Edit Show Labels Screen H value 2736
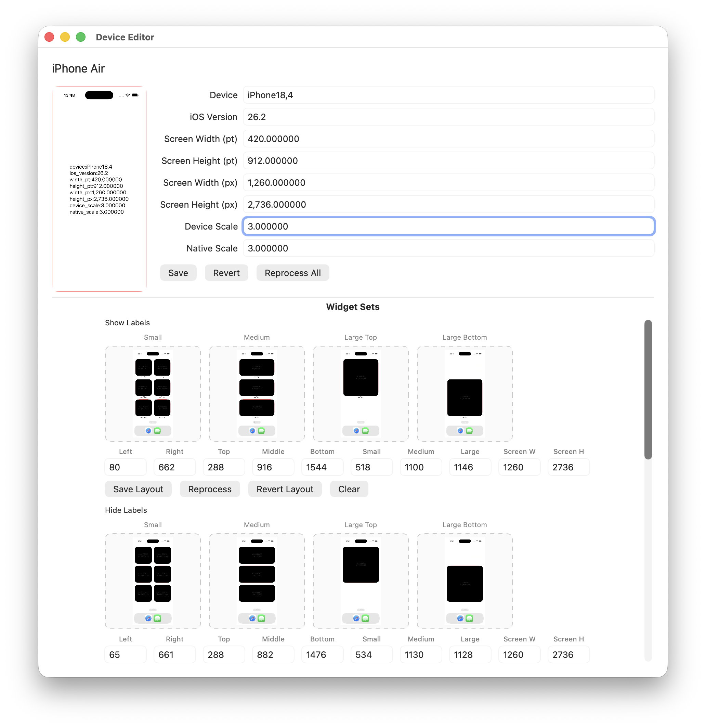 coord(568,467)
